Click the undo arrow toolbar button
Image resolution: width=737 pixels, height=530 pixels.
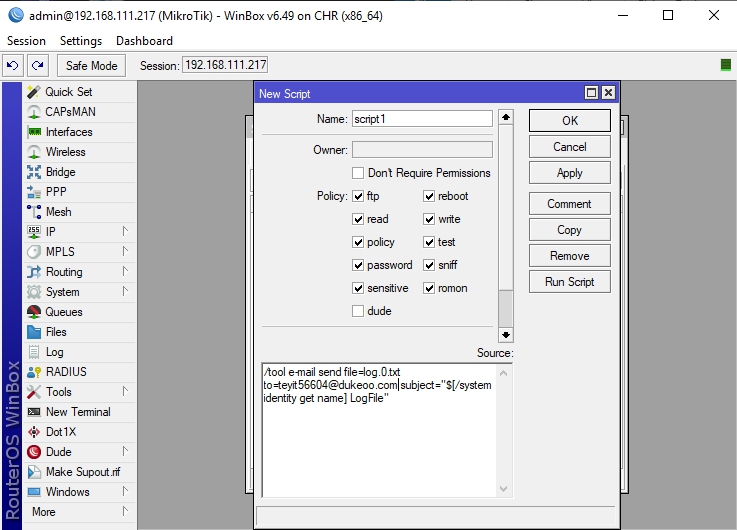[x=13, y=65]
